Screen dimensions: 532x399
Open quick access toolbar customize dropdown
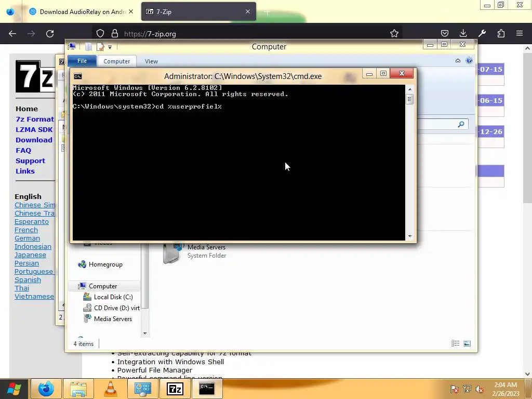coord(110,47)
